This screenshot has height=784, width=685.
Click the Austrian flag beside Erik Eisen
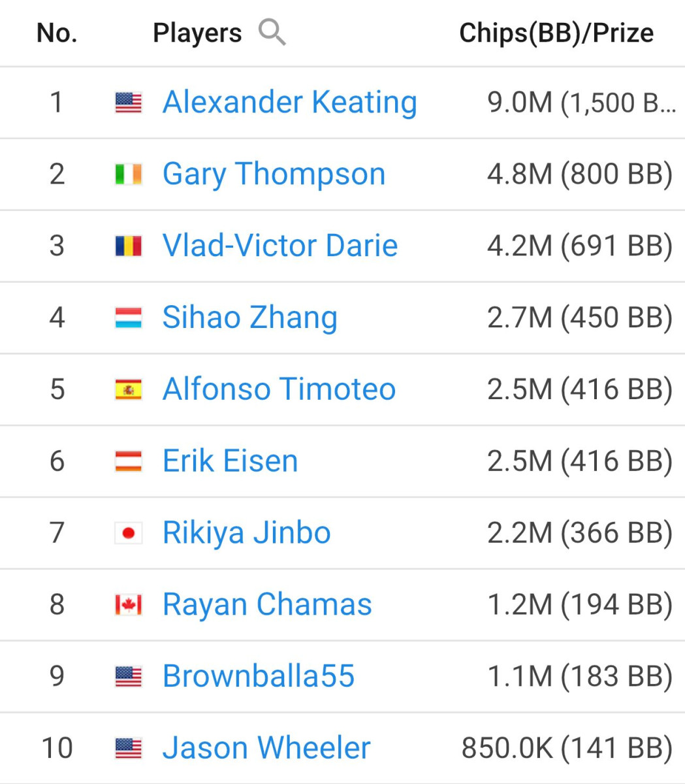(128, 462)
